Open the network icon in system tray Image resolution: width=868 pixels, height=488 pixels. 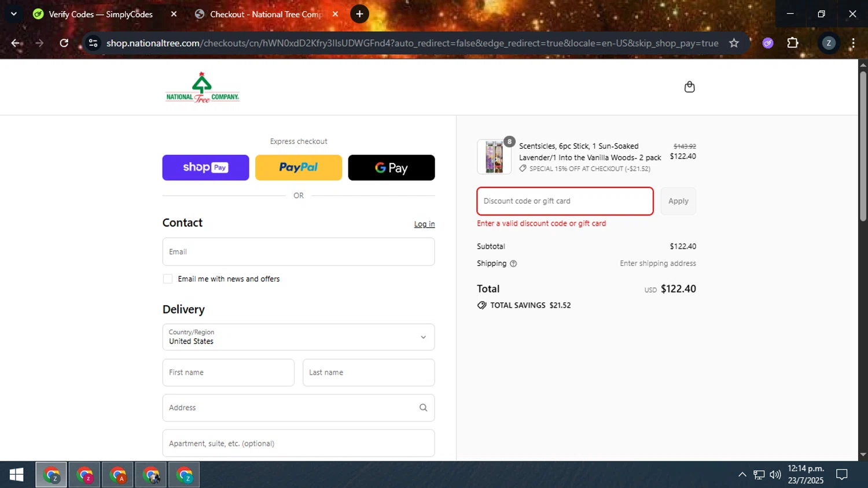tap(759, 475)
